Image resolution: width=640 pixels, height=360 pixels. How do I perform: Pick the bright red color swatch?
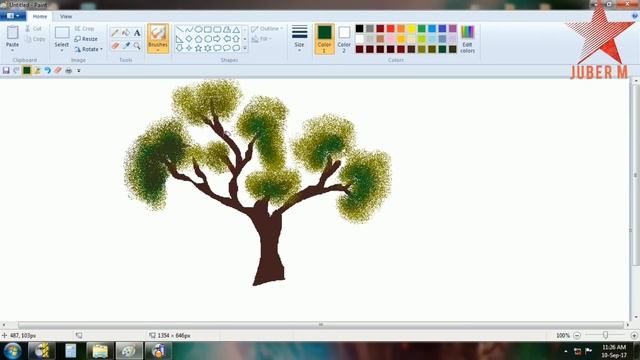(x=390, y=28)
